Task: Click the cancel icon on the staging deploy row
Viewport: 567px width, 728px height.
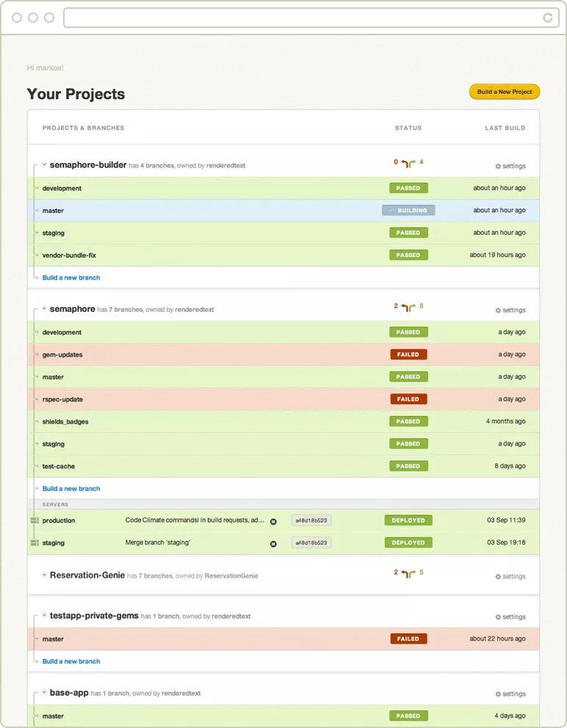Action: coord(272,543)
